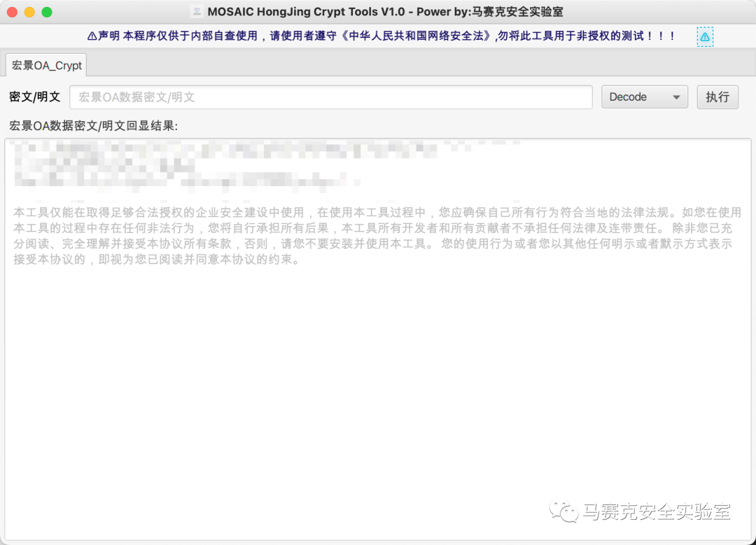Screen dimensions: 756x545
Task: Close the window with the red button
Action: 12,12
